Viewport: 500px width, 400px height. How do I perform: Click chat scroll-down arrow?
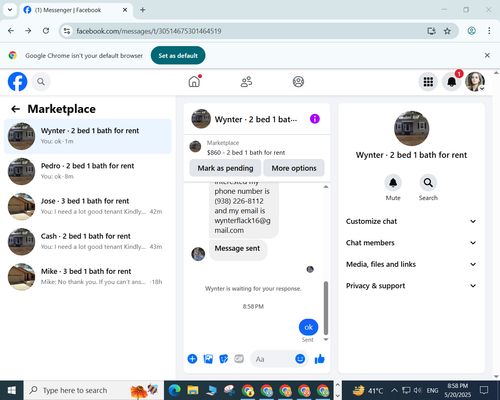coord(326,339)
